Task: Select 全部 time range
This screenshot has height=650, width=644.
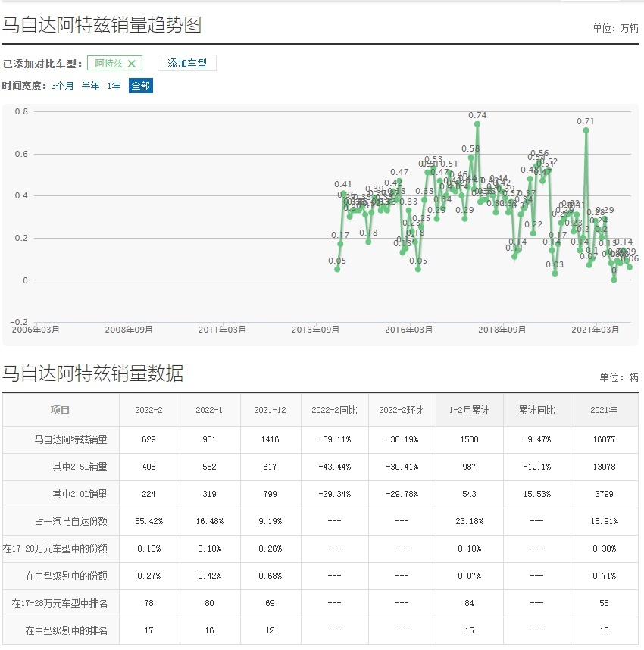Action: coord(141,86)
